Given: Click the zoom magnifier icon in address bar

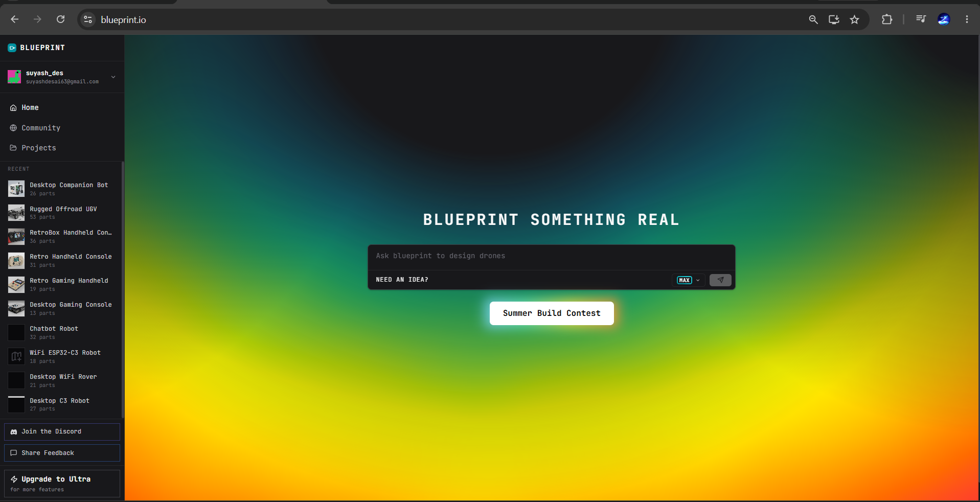Looking at the screenshot, I should point(813,19).
